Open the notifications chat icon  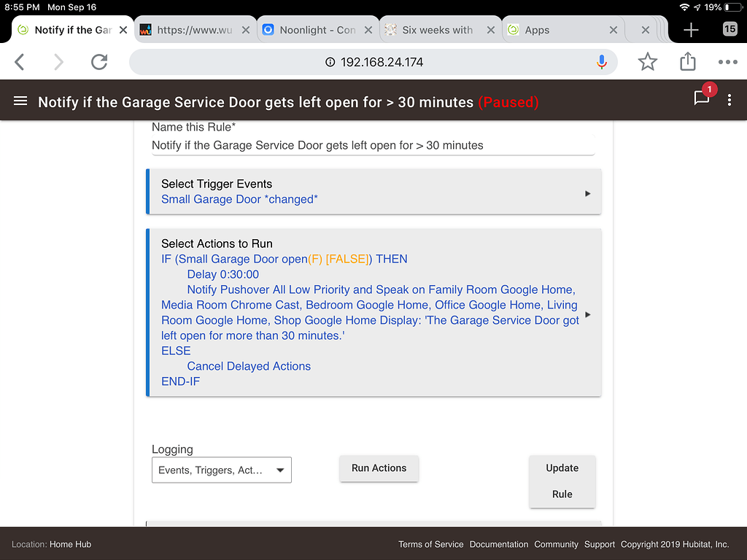point(702,98)
